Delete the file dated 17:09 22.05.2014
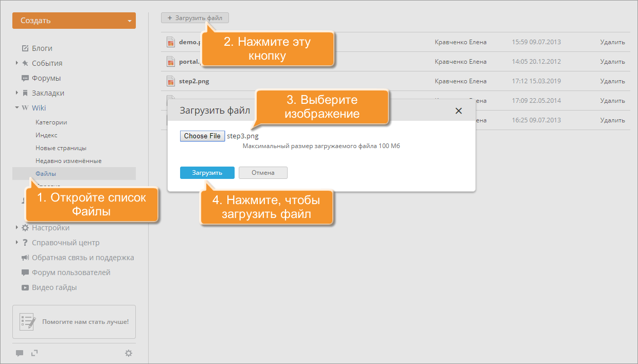 [612, 101]
